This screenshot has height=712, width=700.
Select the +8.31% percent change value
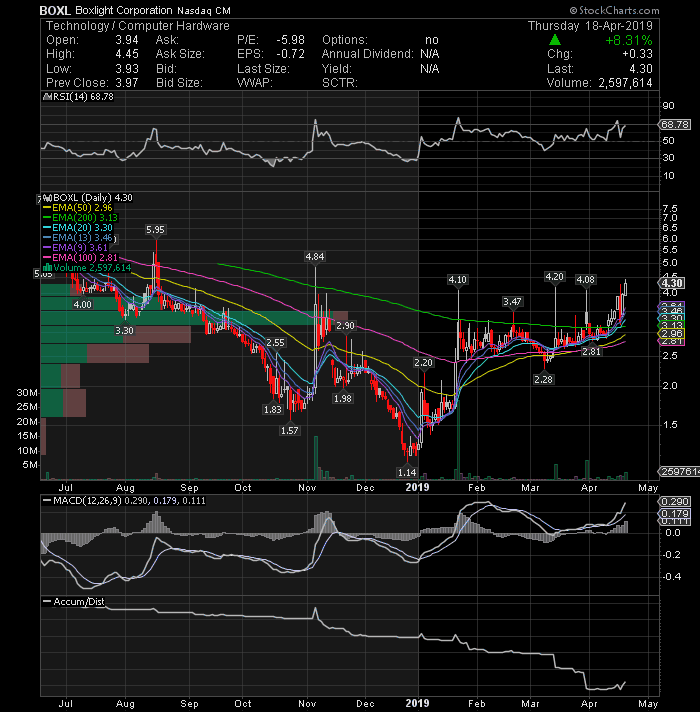pos(629,40)
